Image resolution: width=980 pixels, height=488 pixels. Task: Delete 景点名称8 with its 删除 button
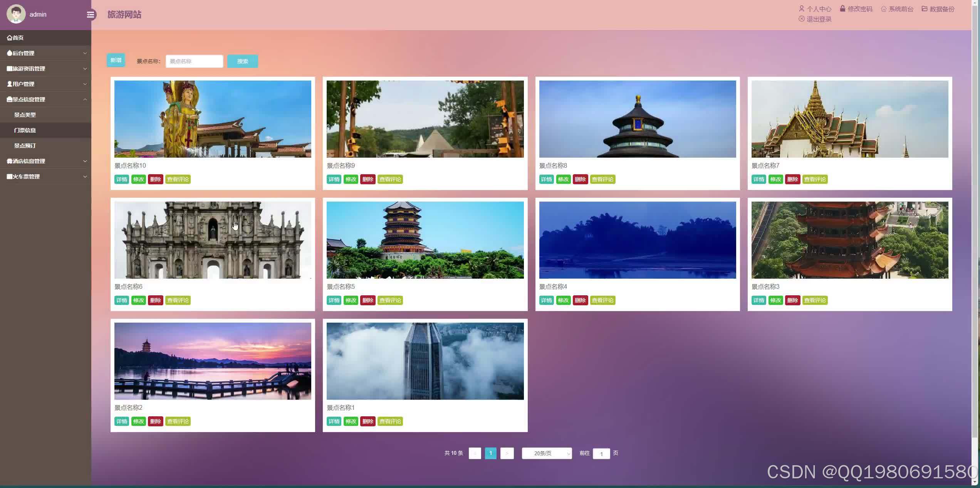click(x=580, y=179)
